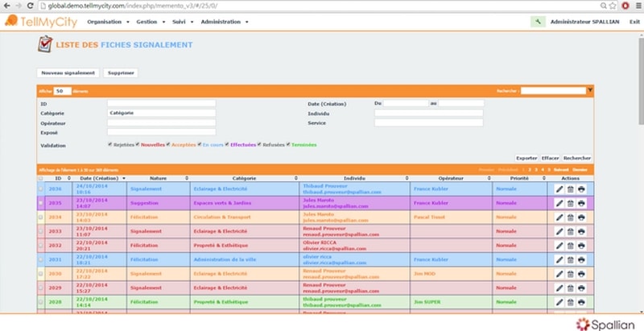Click the Nouveau signalement button

68,73
